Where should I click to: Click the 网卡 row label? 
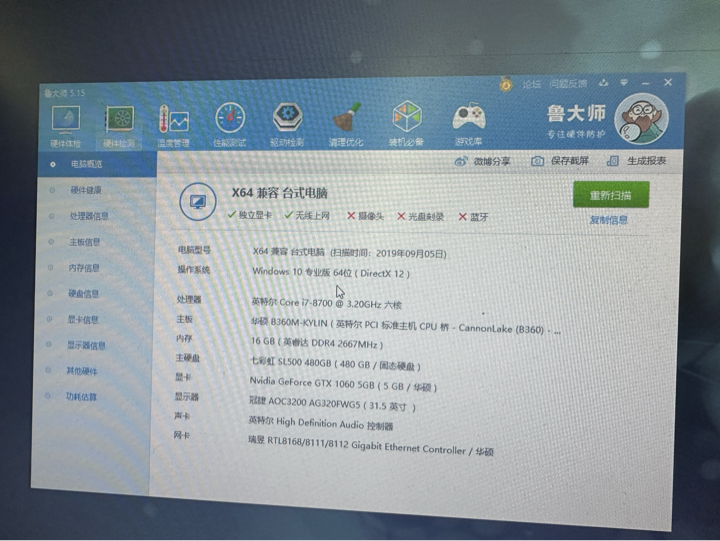pyautogui.click(x=182, y=434)
